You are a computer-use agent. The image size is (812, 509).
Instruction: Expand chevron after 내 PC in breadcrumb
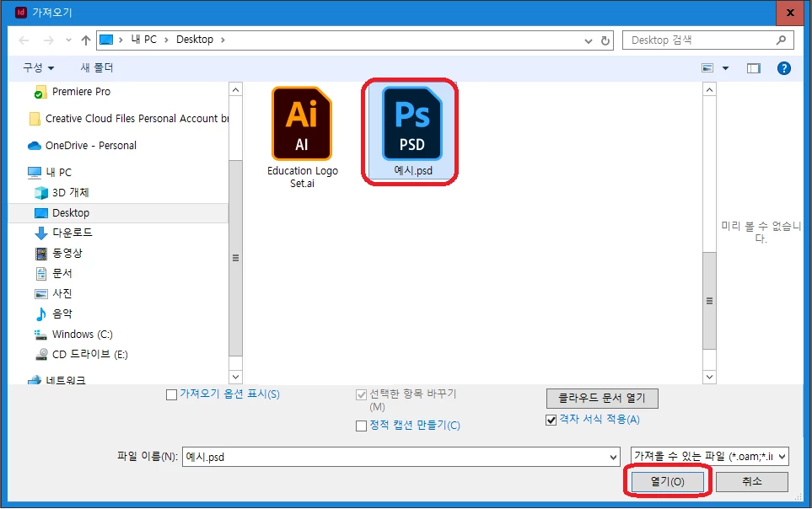pos(166,40)
